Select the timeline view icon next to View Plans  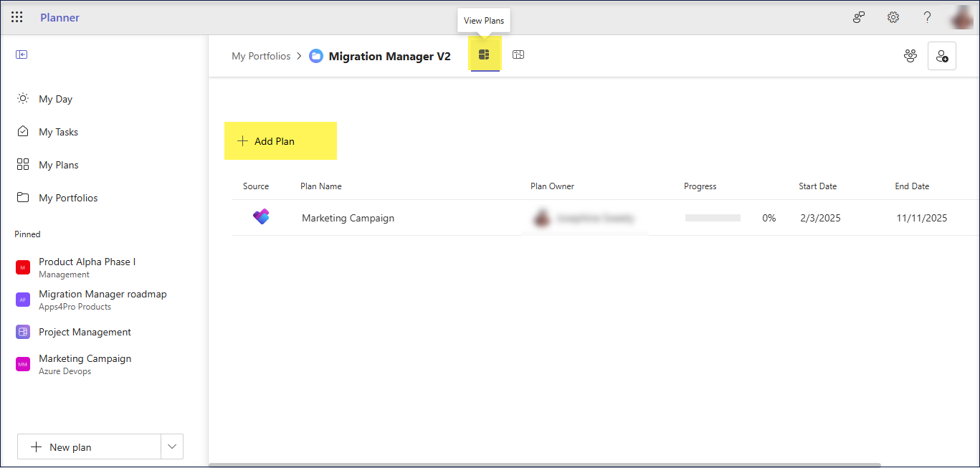point(518,54)
